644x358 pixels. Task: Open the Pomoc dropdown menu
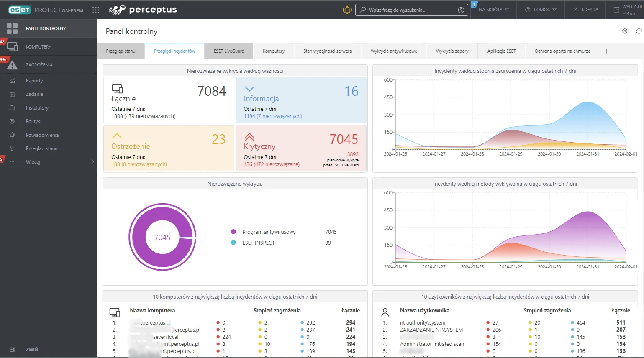click(x=541, y=10)
